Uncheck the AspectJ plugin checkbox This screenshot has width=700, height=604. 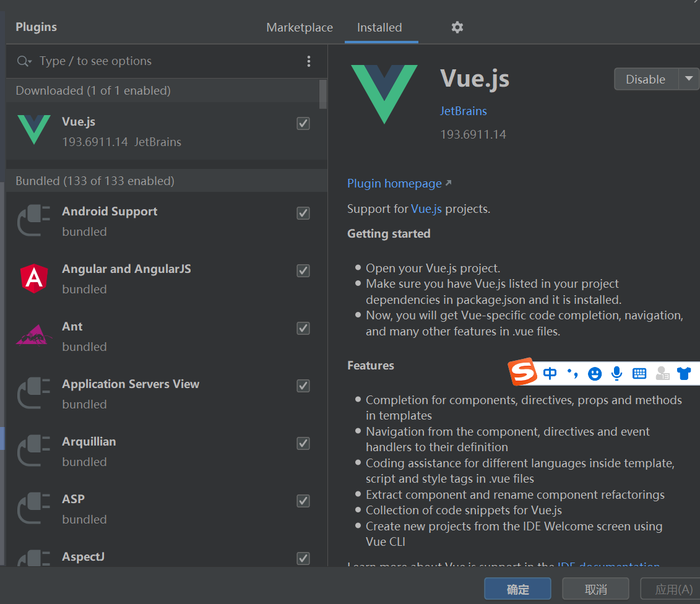tap(303, 558)
